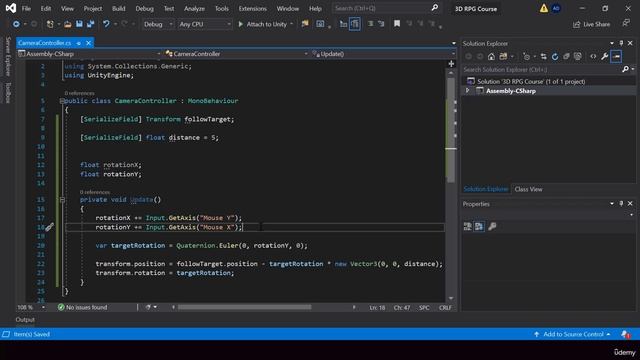Viewport: 640px width, 360px height.
Task: Click the Search (Ctrl+Q) box
Action: click(x=386, y=8)
